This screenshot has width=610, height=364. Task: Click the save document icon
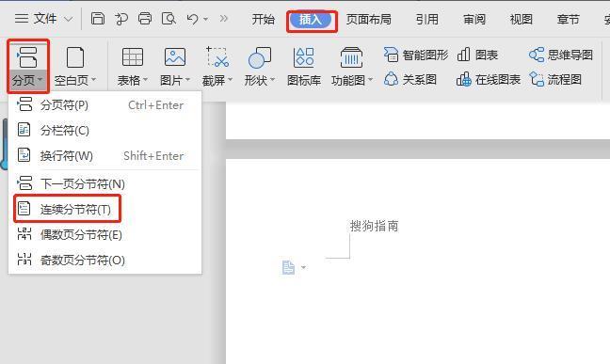pos(98,18)
